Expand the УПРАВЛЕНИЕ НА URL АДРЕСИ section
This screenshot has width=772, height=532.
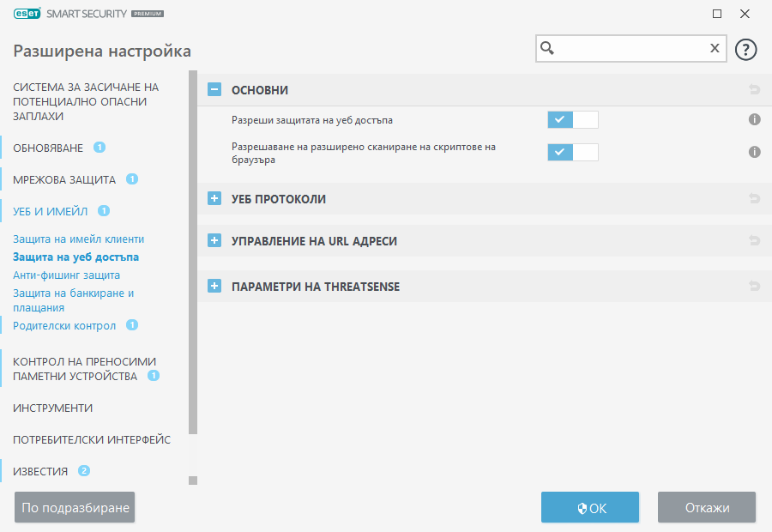click(x=214, y=240)
